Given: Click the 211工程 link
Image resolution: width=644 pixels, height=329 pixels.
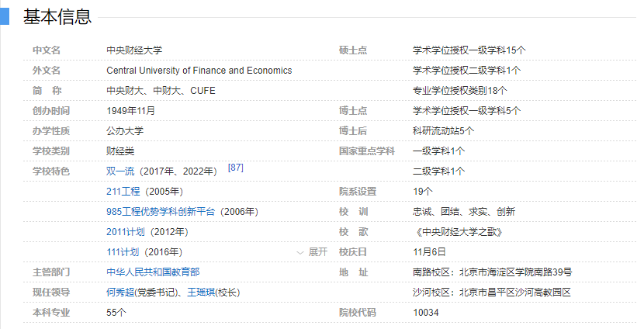Looking at the screenshot, I should tap(123, 192).
